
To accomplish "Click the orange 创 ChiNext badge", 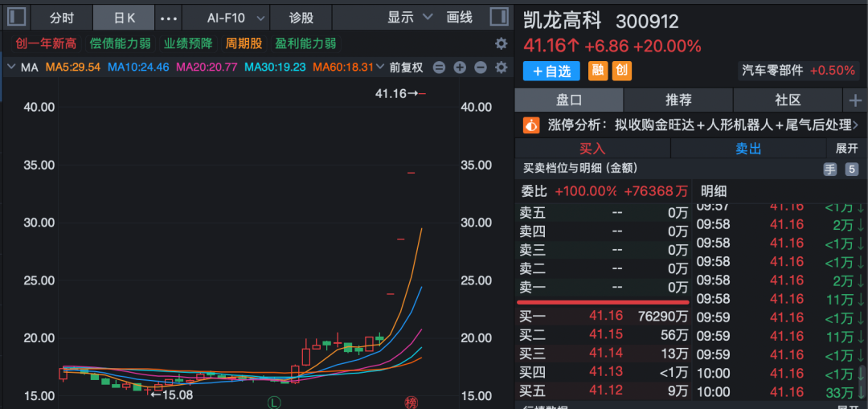I will point(621,71).
